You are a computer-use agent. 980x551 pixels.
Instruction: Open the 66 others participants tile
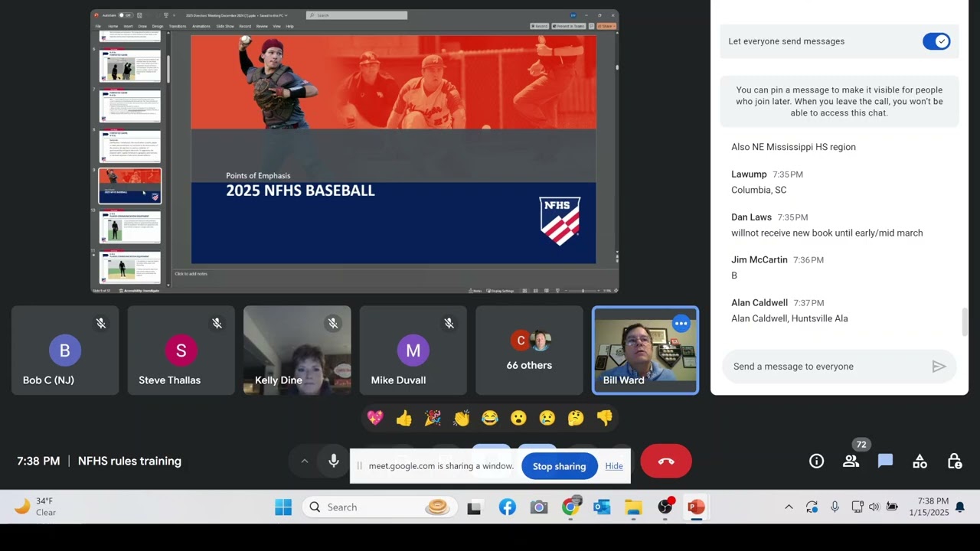coord(529,350)
